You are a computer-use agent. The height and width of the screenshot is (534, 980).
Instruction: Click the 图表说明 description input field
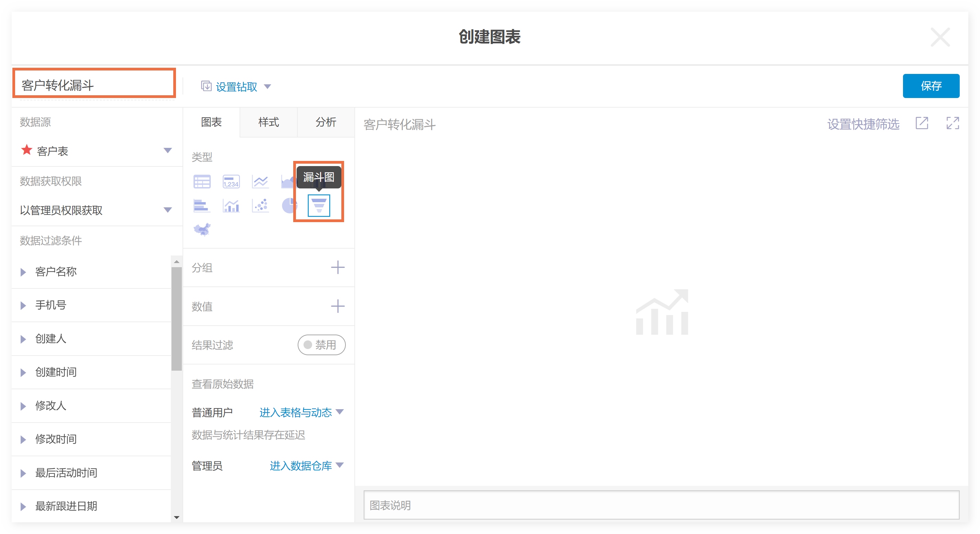[x=661, y=505]
